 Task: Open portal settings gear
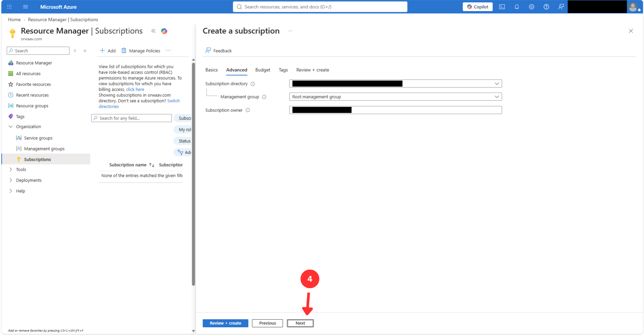[532, 7]
